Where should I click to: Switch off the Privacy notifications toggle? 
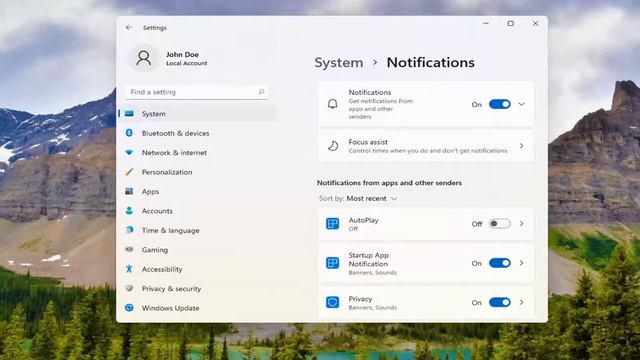pos(500,302)
